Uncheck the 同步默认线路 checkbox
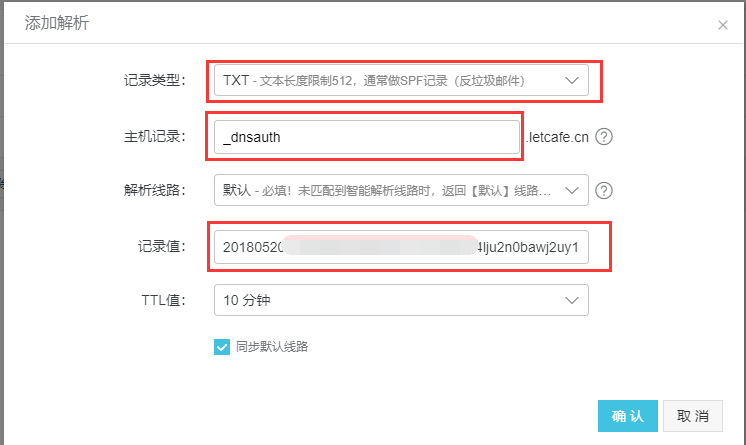746x445 pixels. [x=222, y=347]
